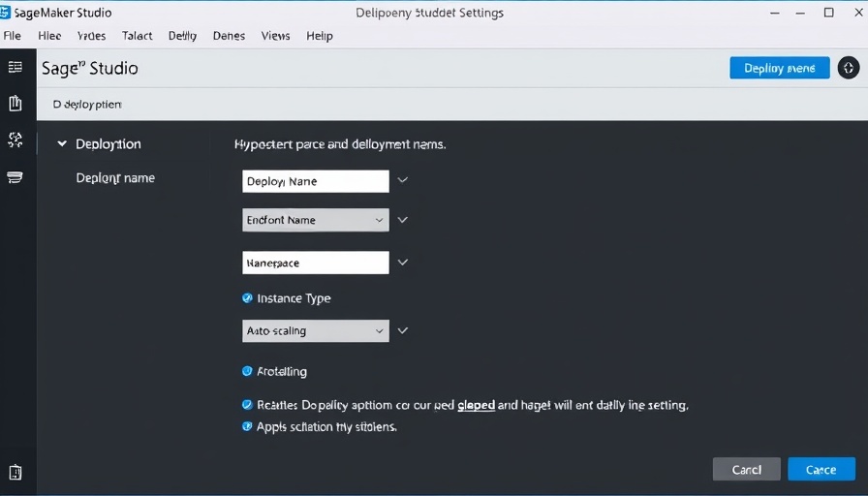Open the Yades menu
The width and height of the screenshot is (868, 496).
pos(91,36)
